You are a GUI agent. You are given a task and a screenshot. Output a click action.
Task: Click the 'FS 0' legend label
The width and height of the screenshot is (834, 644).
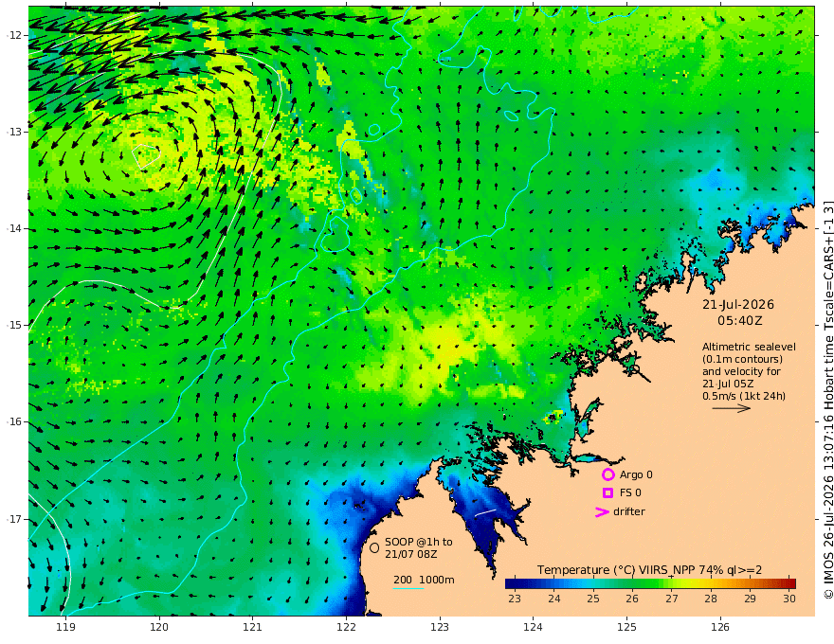pyautogui.click(x=630, y=493)
